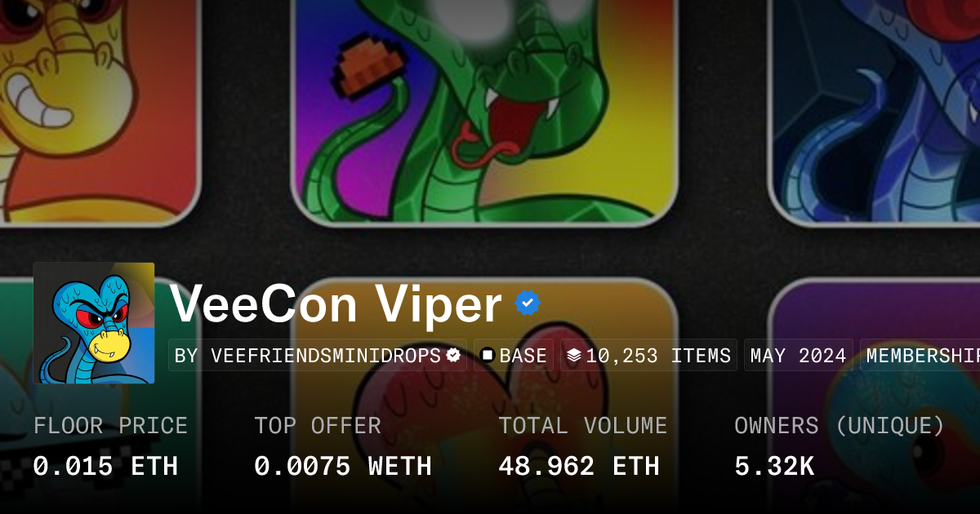Click the Top Offer 0.0075 WETH value

343,467
